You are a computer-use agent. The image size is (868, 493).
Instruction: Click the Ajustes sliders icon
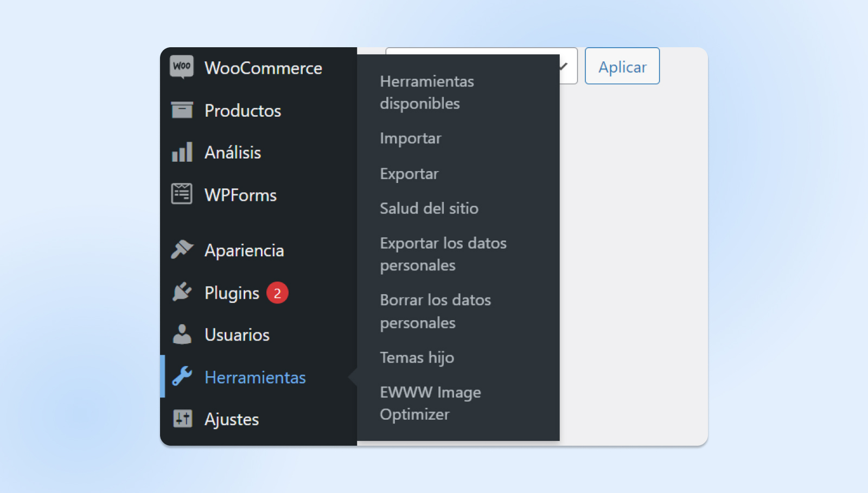[x=182, y=419]
